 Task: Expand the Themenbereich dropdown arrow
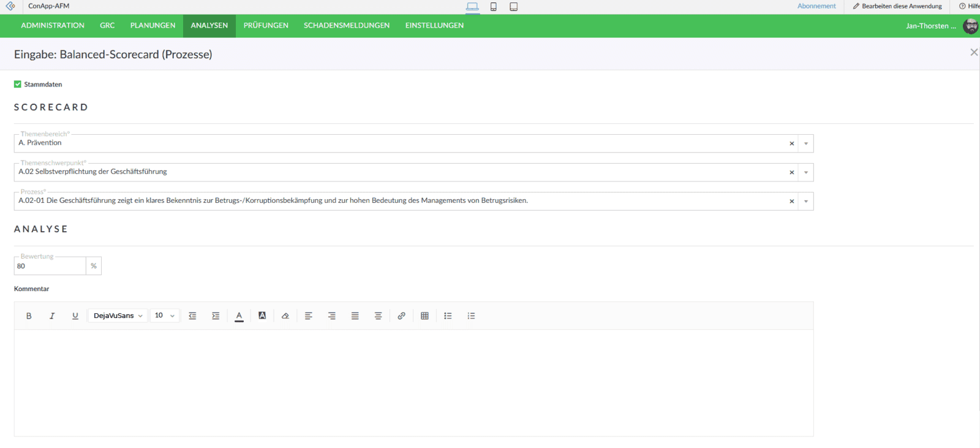point(806,143)
